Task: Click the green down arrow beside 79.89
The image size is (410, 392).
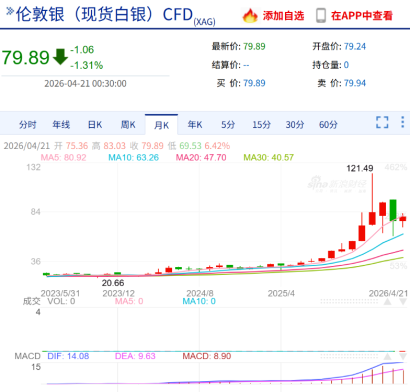Action: (x=60, y=57)
